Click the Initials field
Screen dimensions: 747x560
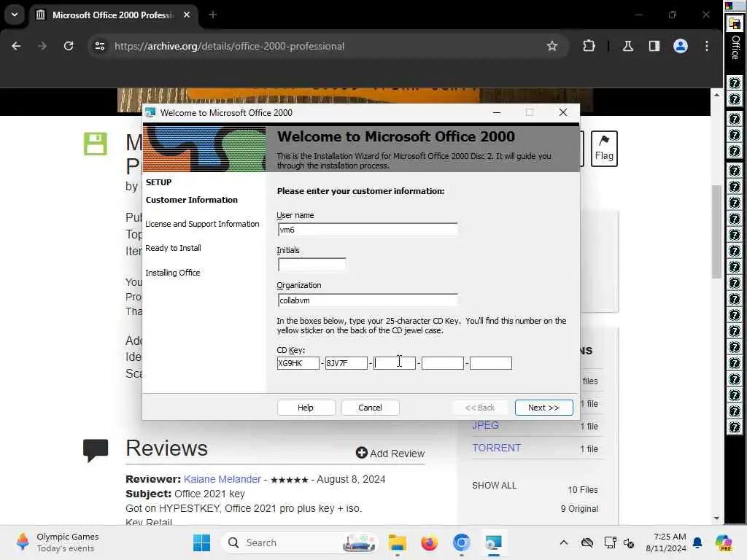point(312,264)
